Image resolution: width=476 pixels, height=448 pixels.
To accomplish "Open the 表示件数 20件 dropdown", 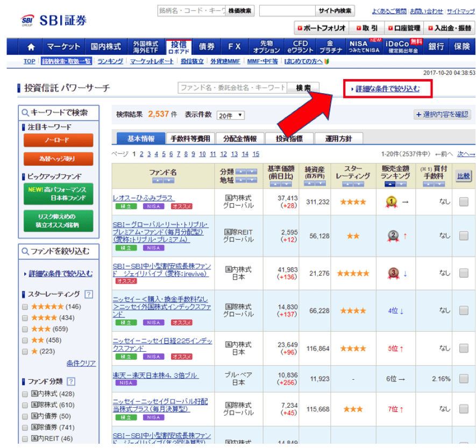I will (x=230, y=115).
